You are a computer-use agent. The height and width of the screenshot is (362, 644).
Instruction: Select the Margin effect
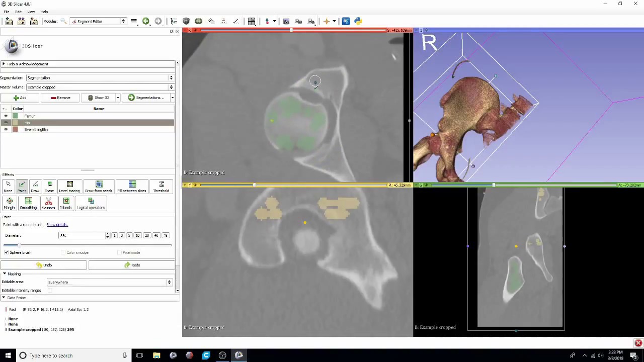9,204
